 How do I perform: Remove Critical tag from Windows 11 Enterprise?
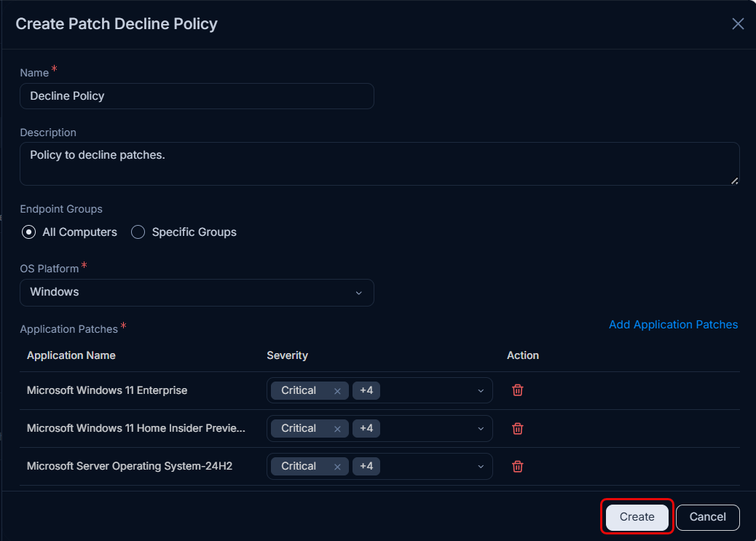337,391
